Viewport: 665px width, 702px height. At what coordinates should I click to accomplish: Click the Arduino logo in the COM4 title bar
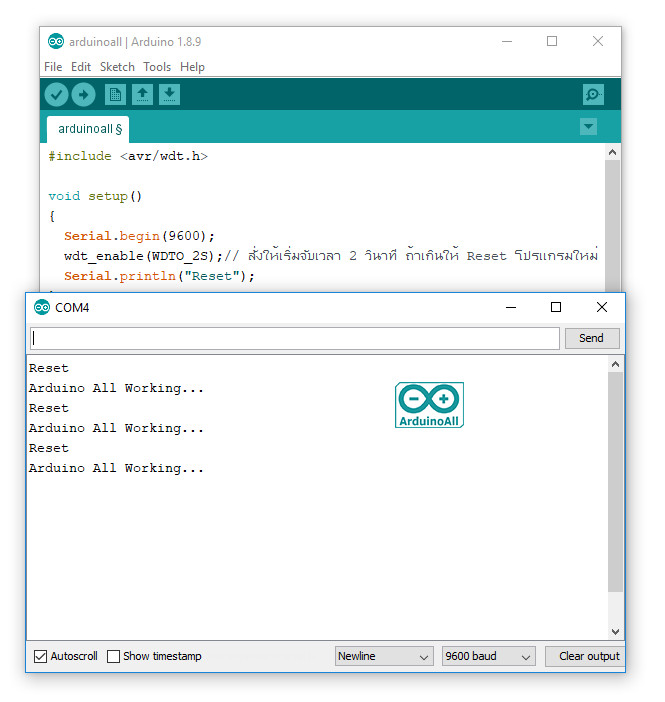42,308
